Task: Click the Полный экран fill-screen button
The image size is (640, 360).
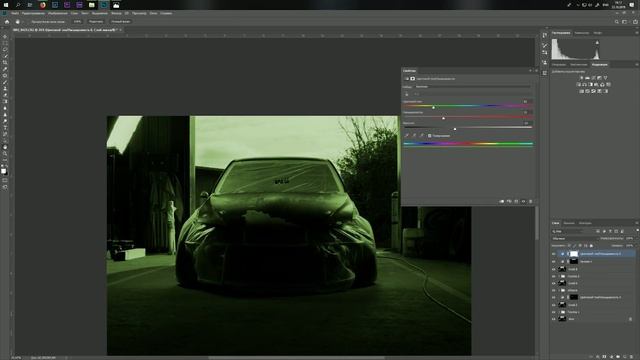Action: click(121, 22)
